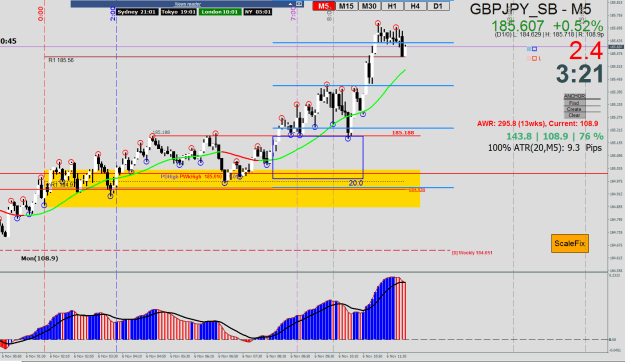Click the 20.0 box height label
Screen dimensions: 625x362
pos(356,183)
